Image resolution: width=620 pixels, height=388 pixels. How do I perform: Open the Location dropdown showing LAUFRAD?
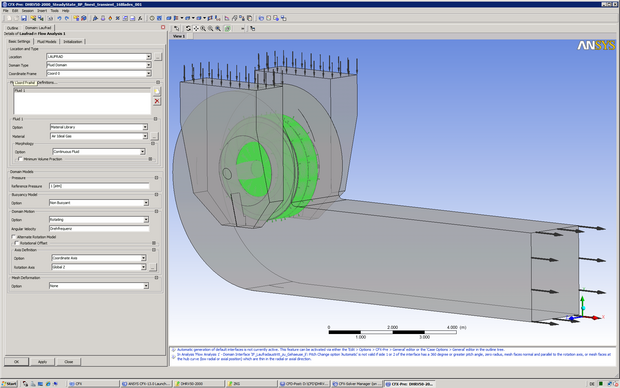(98, 57)
